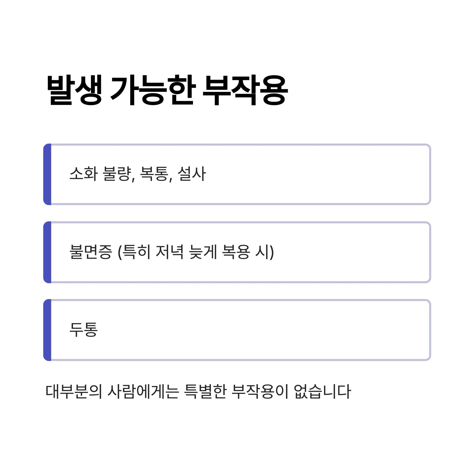This screenshot has height=476, width=476.
Task: Click the footer sentence about 대부분의 사람
Action: pos(198,391)
